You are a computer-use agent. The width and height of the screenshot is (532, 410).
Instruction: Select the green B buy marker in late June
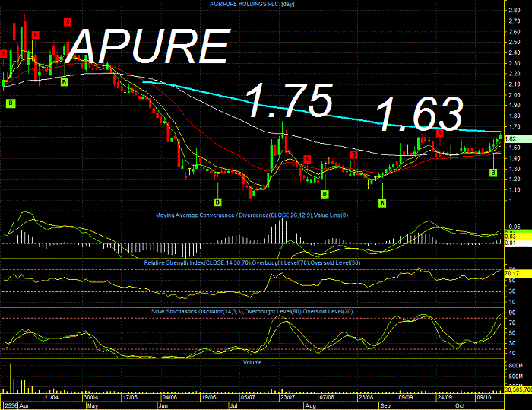coord(217,202)
